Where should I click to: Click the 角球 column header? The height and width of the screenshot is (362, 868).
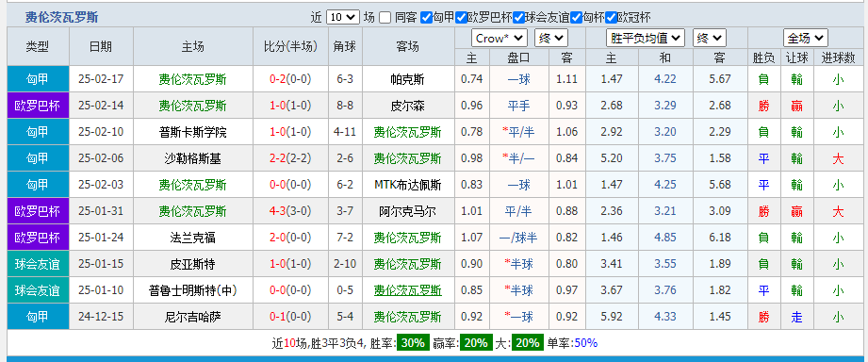pyautogui.click(x=345, y=47)
